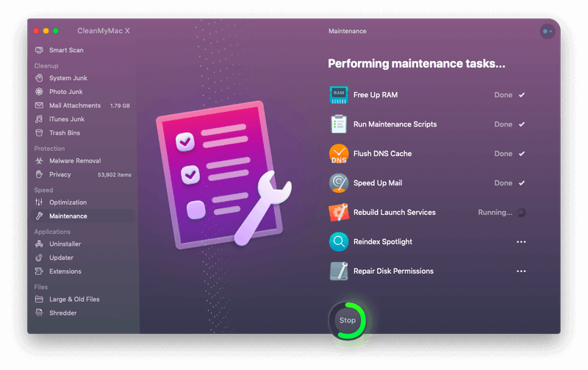588x370 pixels.
Task: Click the Mail Attachments envelope icon
Action: [x=39, y=105]
